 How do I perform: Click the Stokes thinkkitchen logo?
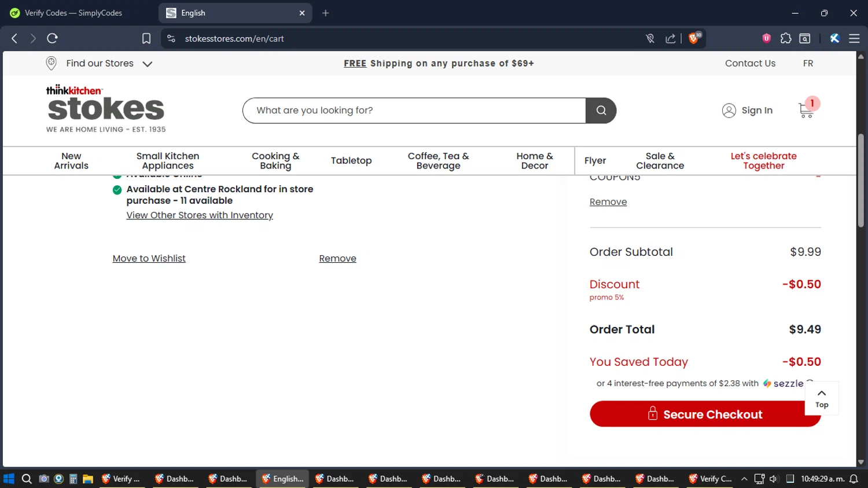106,109
